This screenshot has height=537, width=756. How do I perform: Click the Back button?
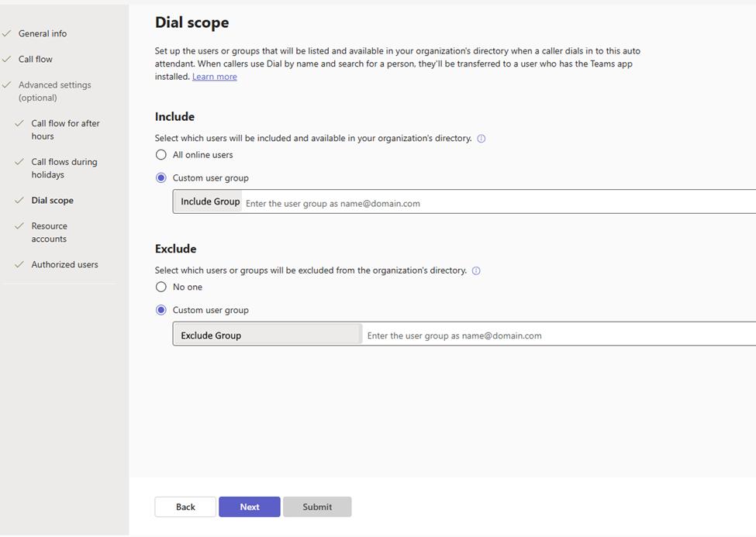[x=185, y=507]
